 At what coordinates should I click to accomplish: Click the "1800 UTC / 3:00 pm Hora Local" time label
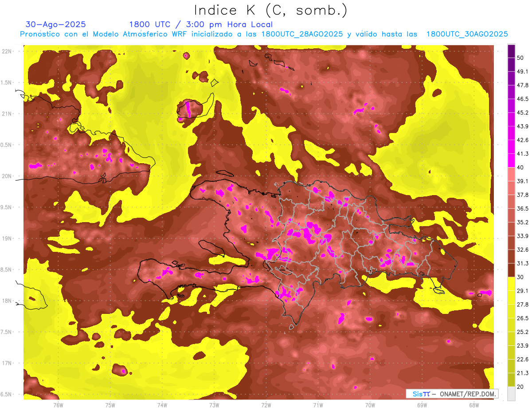(x=201, y=24)
